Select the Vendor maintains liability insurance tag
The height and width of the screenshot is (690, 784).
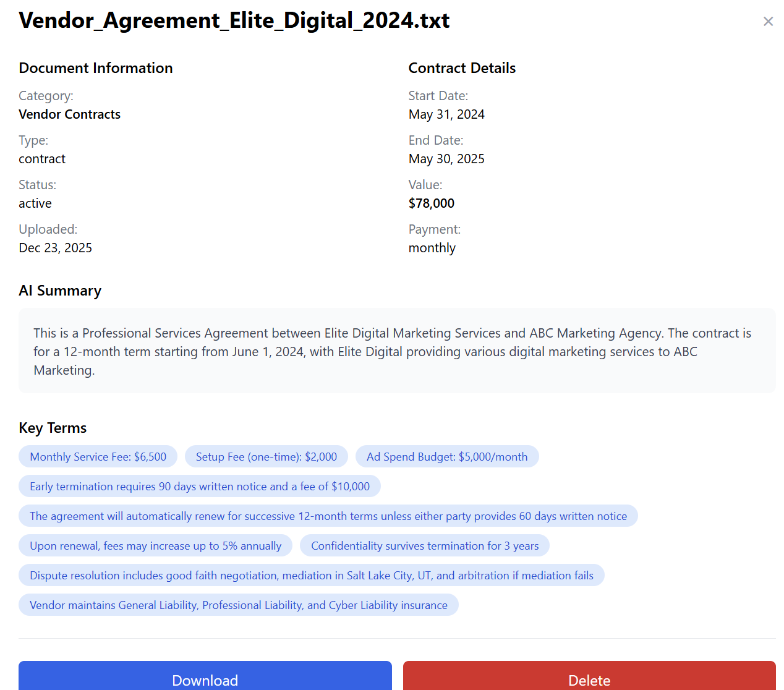[x=238, y=605]
